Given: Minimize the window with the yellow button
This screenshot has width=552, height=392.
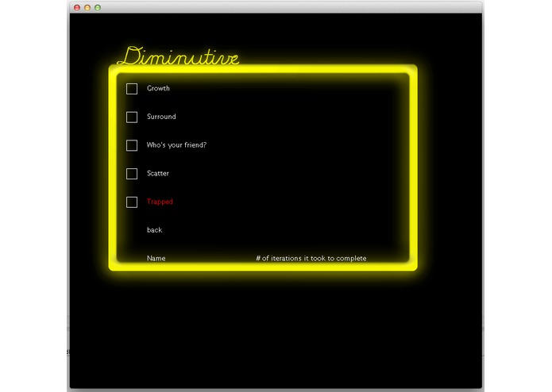Looking at the screenshot, I should 87,7.
